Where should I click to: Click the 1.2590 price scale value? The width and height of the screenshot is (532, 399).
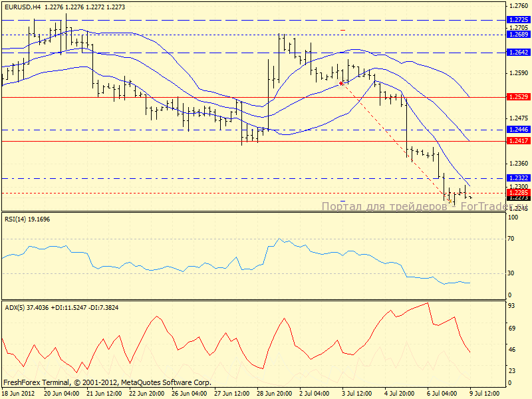[x=519, y=73]
